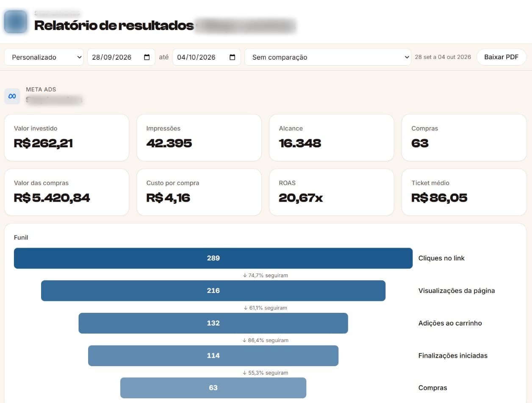
Task: Click the Custo por compra label
Action: coord(173,183)
